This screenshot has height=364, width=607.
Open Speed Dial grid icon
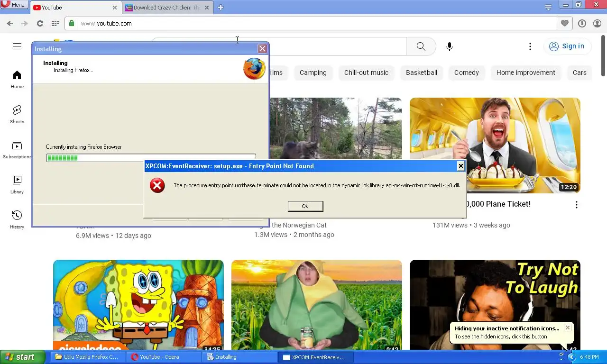click(55, 23)
